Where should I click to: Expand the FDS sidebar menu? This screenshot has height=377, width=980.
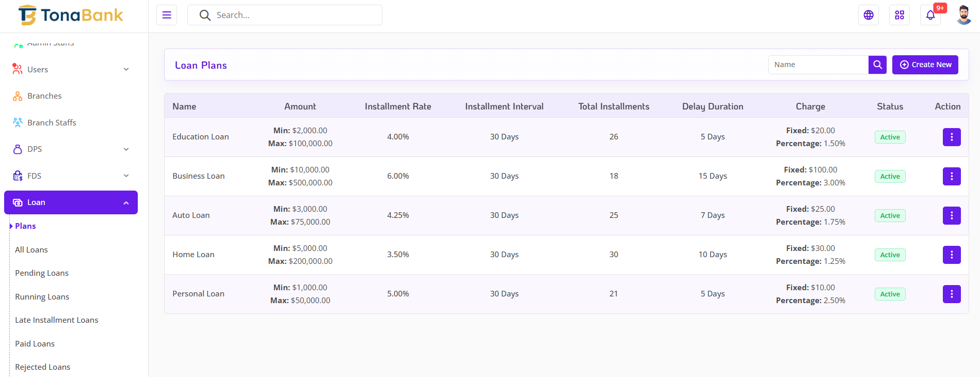pos(71,176)
